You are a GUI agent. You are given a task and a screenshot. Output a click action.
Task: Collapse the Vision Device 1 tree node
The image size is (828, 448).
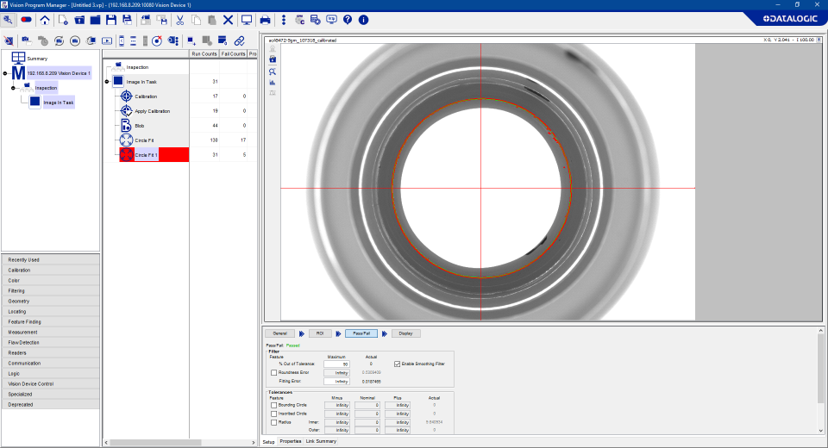(x=5, y=73)
